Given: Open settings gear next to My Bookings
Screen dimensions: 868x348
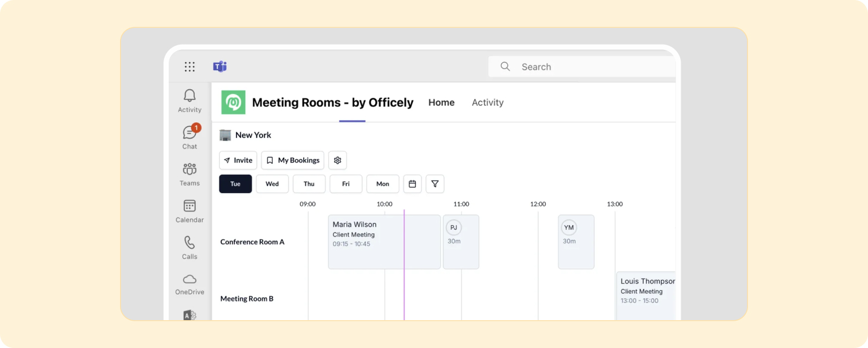Looking at the screenshot, I should coord(337,161).
